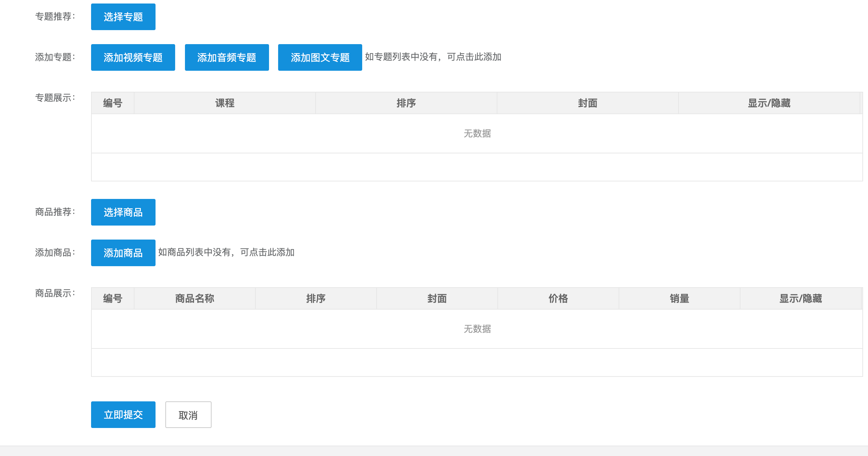Click 显示/隐藏 header in the topic table
The width and height of the screenshot is (868, 456).
[769, 103]
